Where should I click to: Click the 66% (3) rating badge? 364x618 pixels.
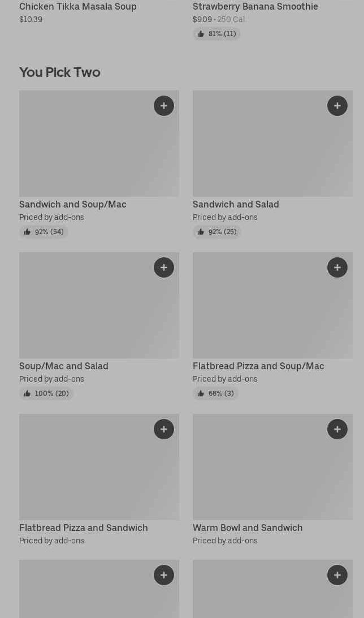tap(215, 394)
